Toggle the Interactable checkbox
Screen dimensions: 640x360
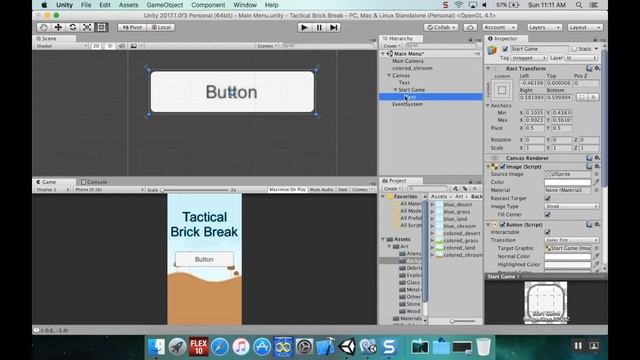(548, 232)
